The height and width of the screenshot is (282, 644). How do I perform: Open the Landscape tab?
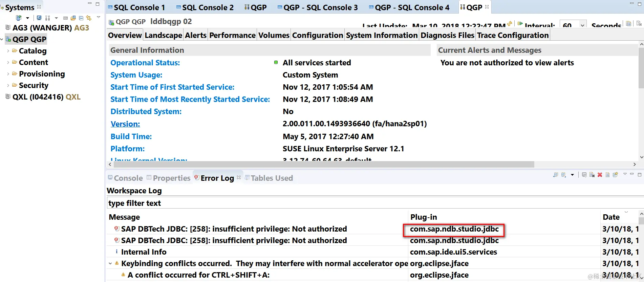163,35
